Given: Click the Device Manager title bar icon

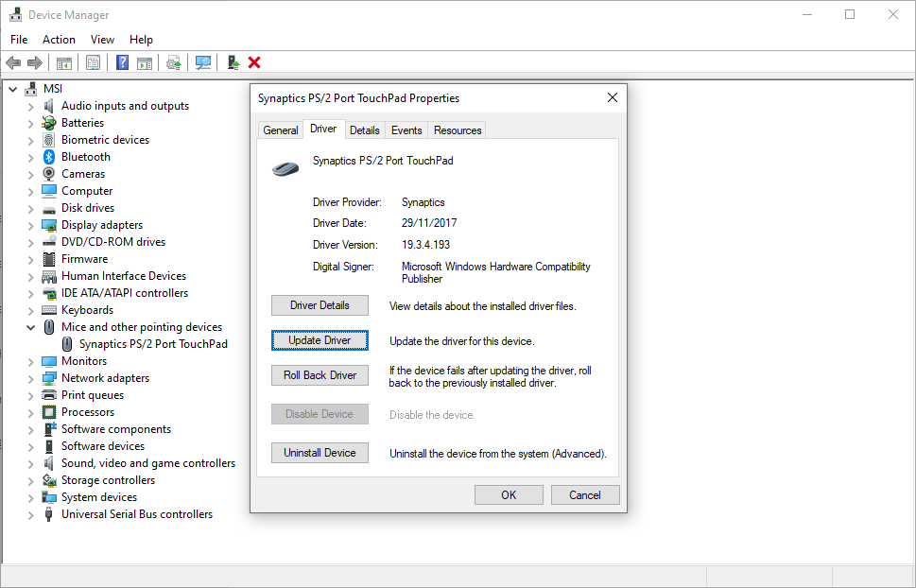Looking at the screenshot, I should (14, 14).
